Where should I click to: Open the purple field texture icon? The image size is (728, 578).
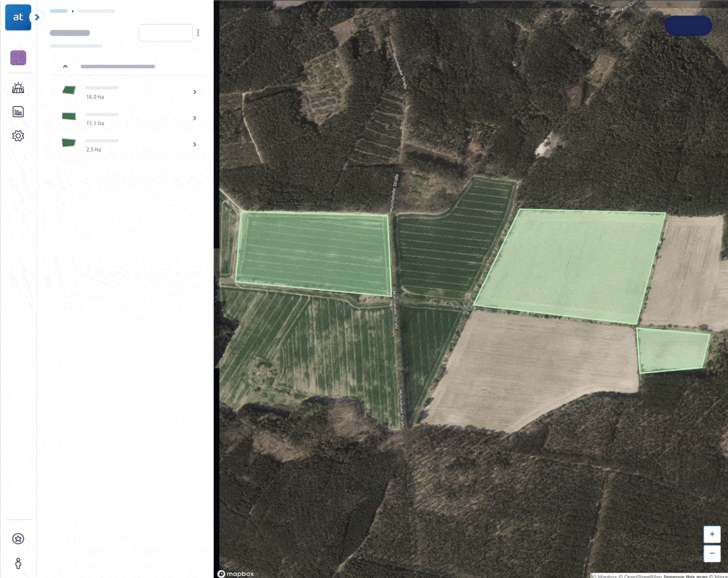[18, 58]
